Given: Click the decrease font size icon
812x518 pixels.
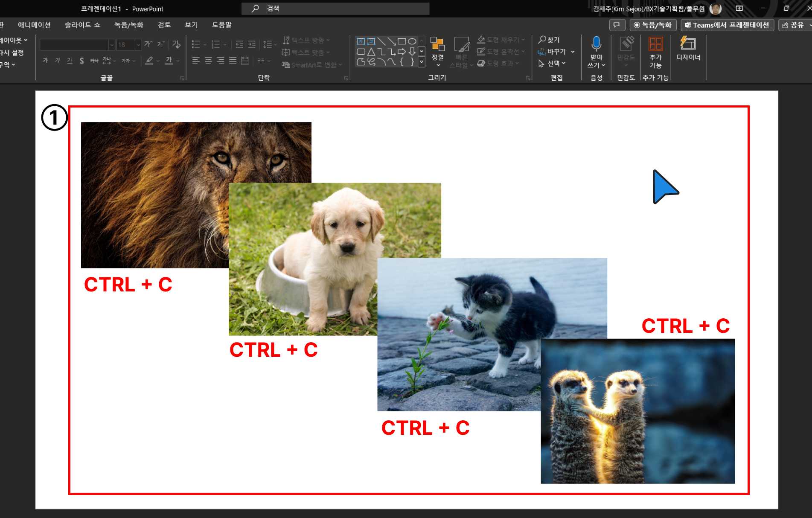Looking at the screenshot, I should pos(161,44).
